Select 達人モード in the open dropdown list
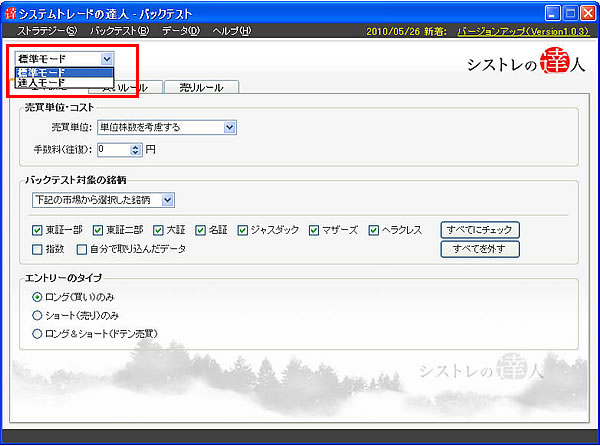 (64, 82)
